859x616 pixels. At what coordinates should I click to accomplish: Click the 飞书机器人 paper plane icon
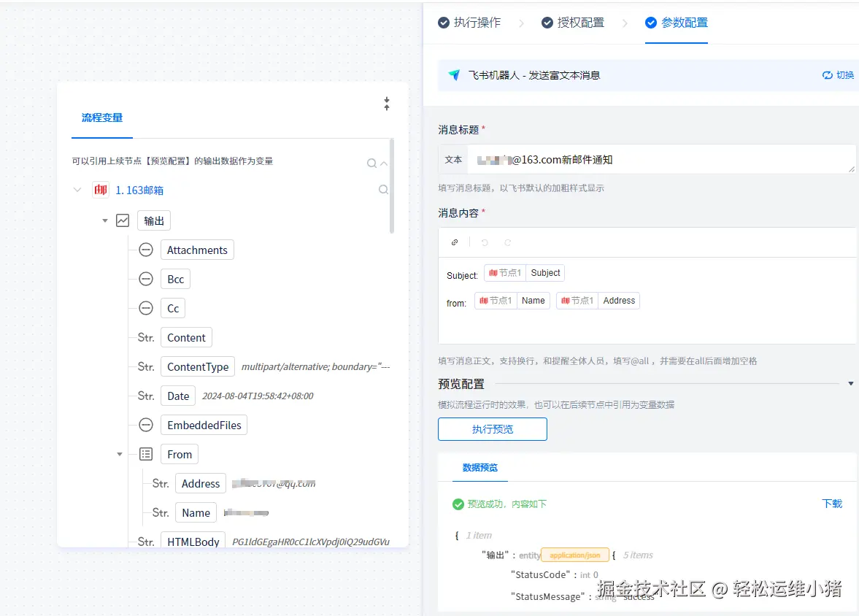pos(454,75)
